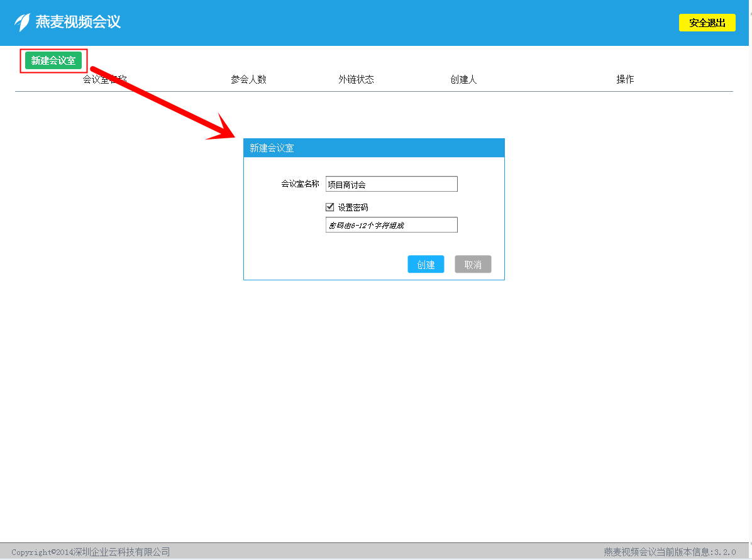Click the version info 3.2.0 footer text
This screenshot has height=560, width=752.
tap(670, 552)
